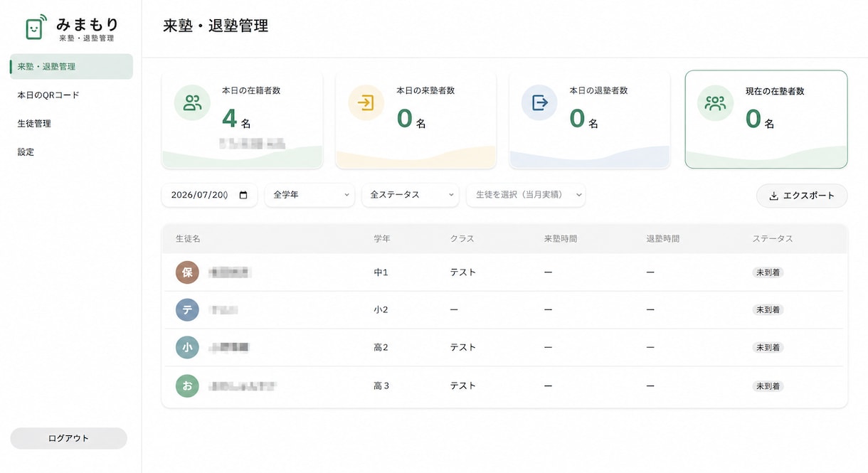Viewport: 868px width, 473px height.
Task: Click 未到着 badge in the 高3 row
Action: pyautogui.click(x=768, y=386)
